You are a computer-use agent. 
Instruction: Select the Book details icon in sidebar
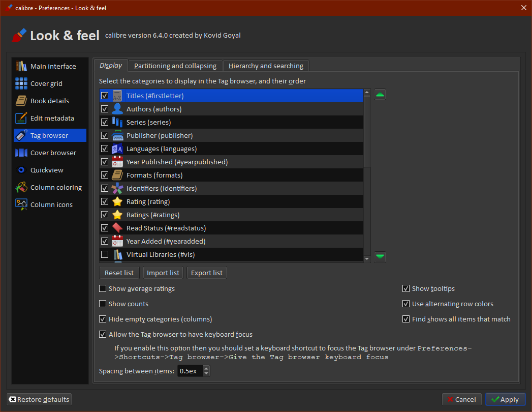tap(21, 101)
